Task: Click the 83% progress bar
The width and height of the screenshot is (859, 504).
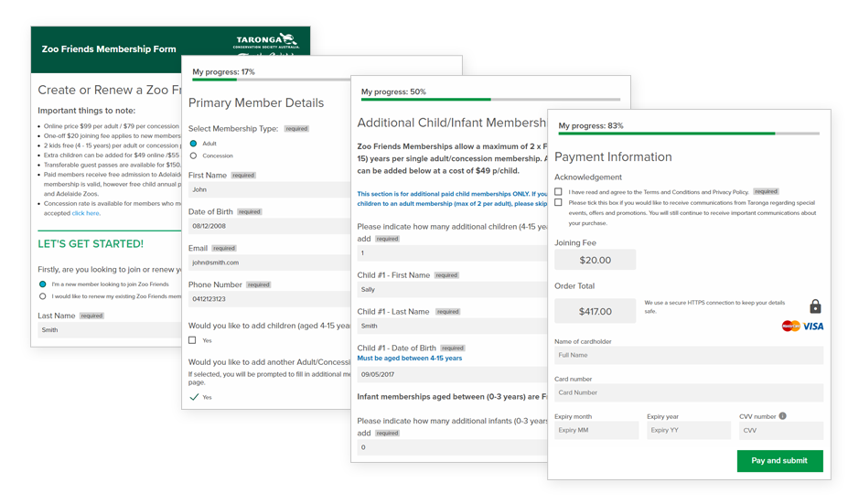Action: (689, 134)
